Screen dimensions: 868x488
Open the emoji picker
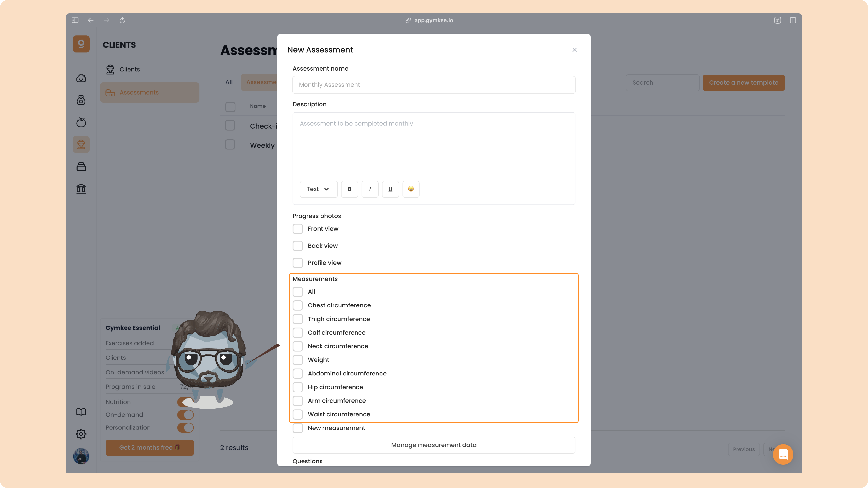click(x=411, y=189)
